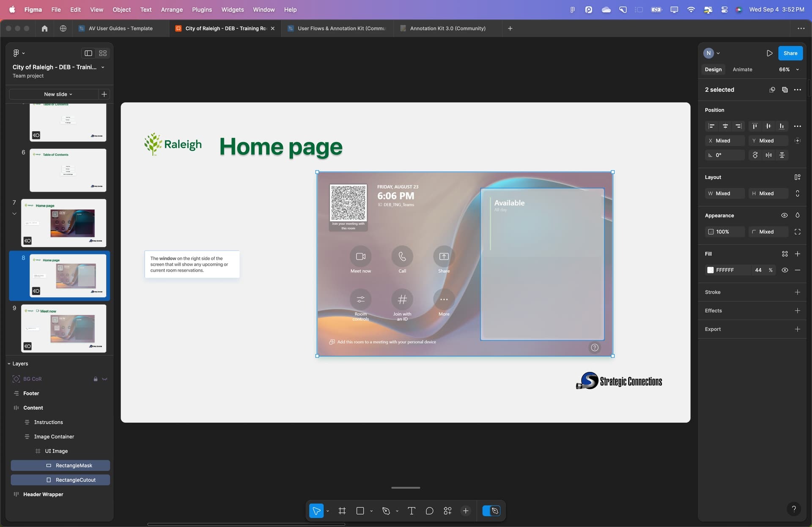Add an effect with plus icon

[798, 311]
